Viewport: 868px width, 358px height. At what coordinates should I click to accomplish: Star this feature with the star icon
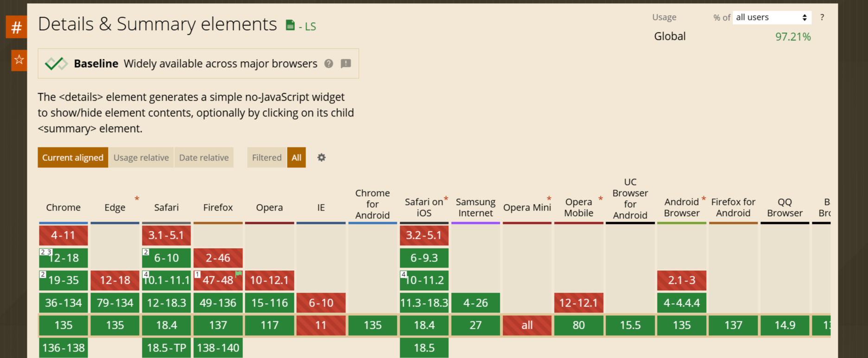click(x=19, y=60)
